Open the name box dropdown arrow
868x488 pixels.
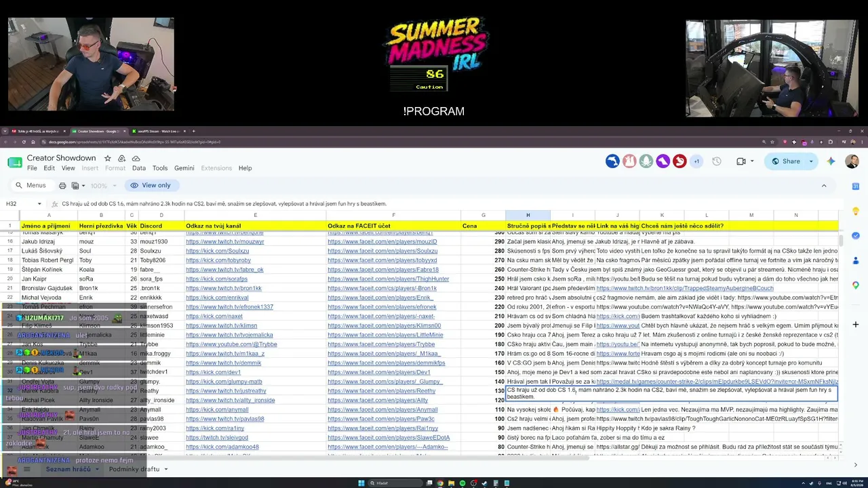39,204
